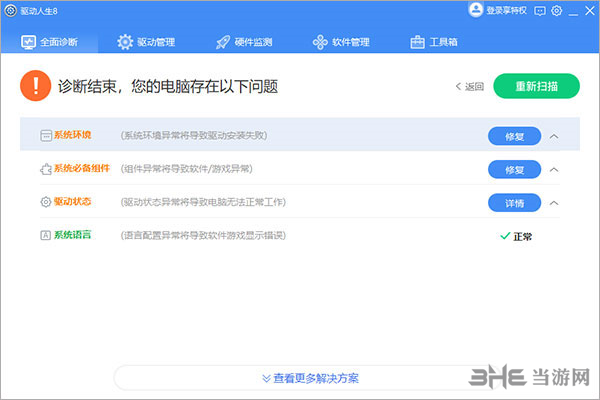Open the 登录享特权 user avatar icon
Viewport: 600px width, 400px height.
click(475, 10)
